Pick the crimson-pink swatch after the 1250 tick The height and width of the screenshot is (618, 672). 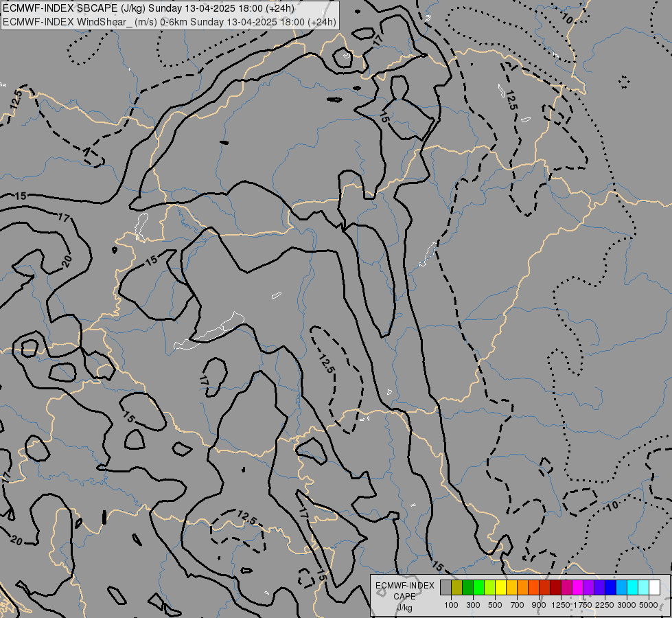point(566,587)
